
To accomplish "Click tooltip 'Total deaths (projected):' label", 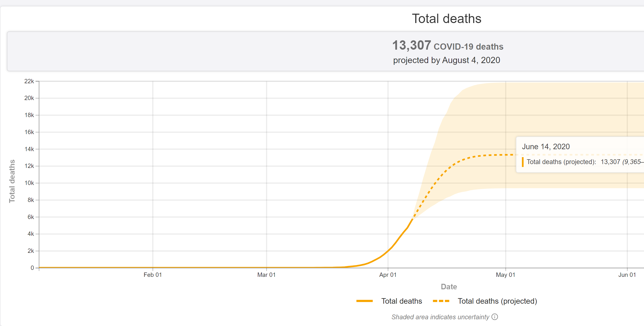I will (561, 162).
